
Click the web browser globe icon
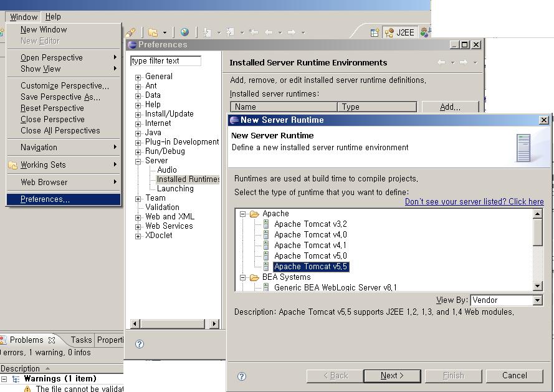(184, 32)
